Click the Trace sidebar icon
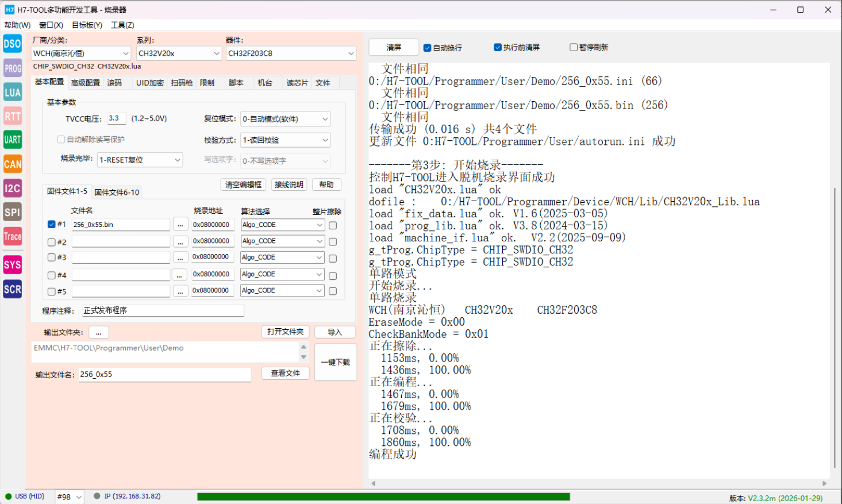Screen dimensions: 842x504 (x=12, y=236)
